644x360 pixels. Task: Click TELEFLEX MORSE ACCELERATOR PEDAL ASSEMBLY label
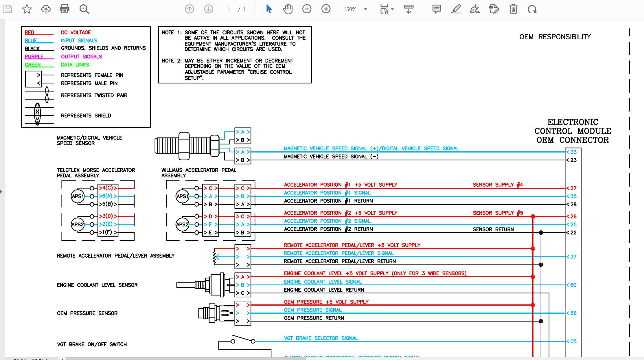[x=96, y=173]
